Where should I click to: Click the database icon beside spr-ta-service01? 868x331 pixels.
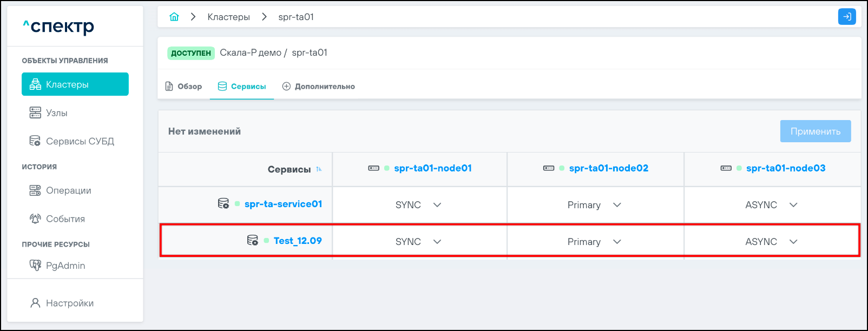[x=223, y=204]
